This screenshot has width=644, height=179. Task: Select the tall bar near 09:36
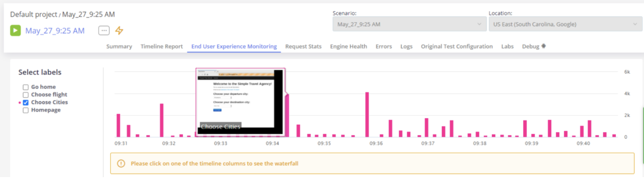[x=367, y=114]
